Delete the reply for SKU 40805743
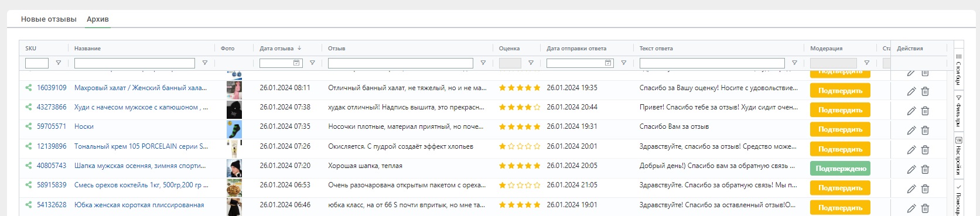 pos(926,169)
